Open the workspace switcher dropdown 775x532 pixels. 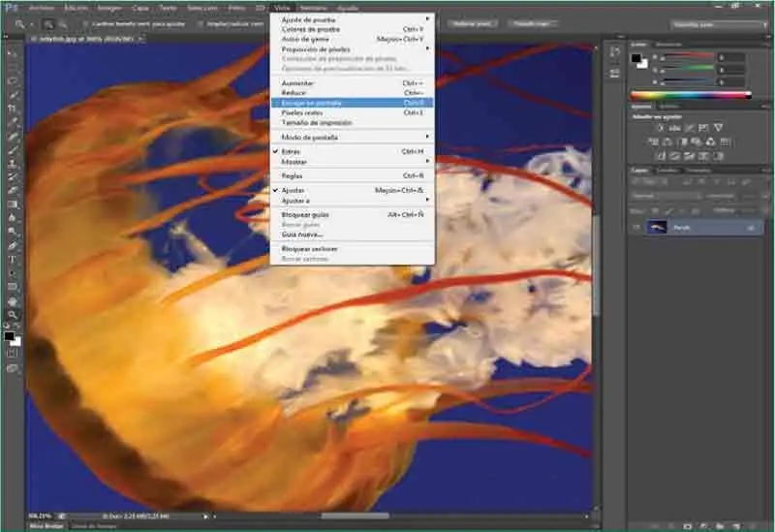pyautogui.click(x=714, y=22)
